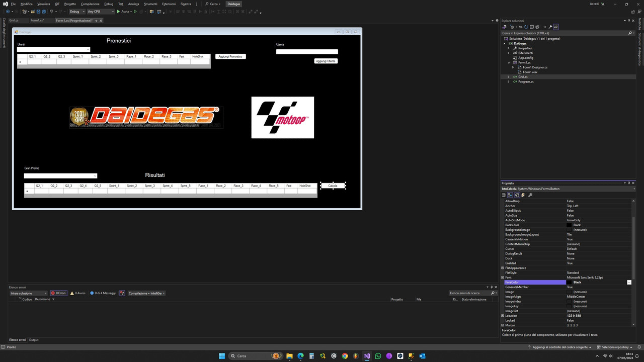
Task: Select the Aggiungi Utente button on the form
Action: coord(326,61)
